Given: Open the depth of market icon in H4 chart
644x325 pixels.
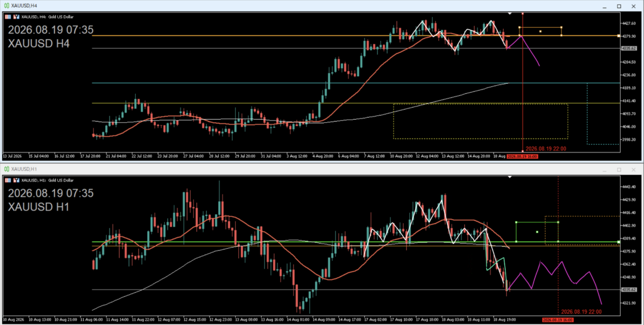Looking at the screenshot, I should (x=16, y=17).
